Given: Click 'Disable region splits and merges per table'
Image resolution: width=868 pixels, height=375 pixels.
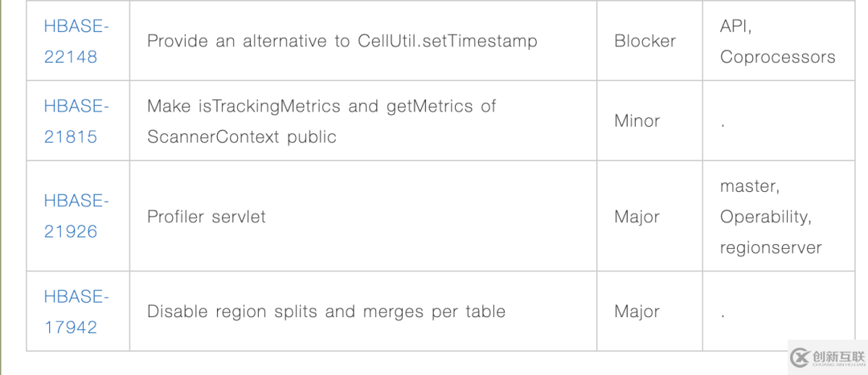Looking at the screenshot, I should [x=326, y=312].
